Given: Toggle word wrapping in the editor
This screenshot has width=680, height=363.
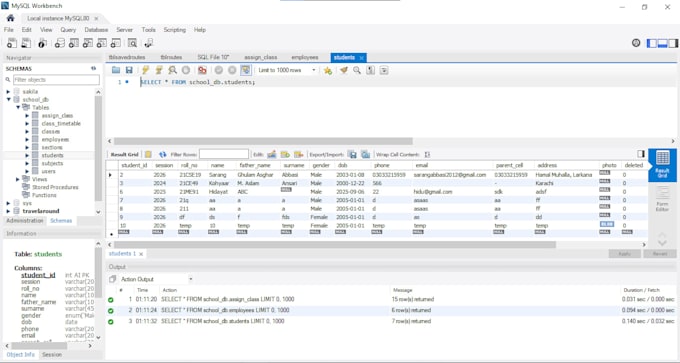Looking at the screenshot, I should (x=384, y=70).
